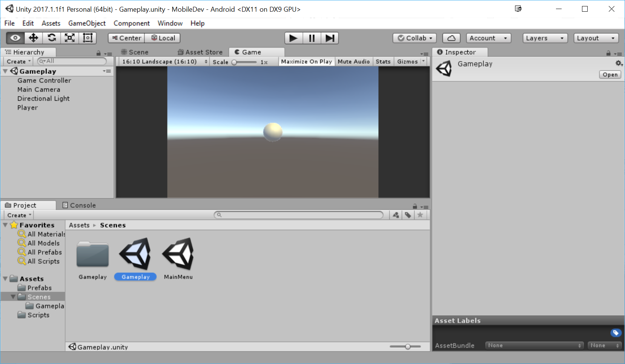Select Main Camera in Hierarchy
Viewport: 625px width, 364px height.
click(39, 90)
